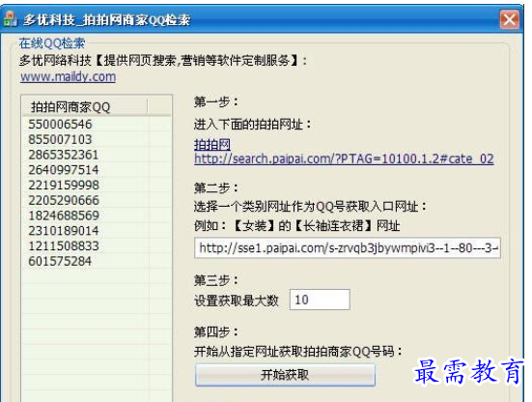Viewport: 532px width, 402px height.
Task: Click the 拍拍网商家QQ column header
Action: click(84, 107)
